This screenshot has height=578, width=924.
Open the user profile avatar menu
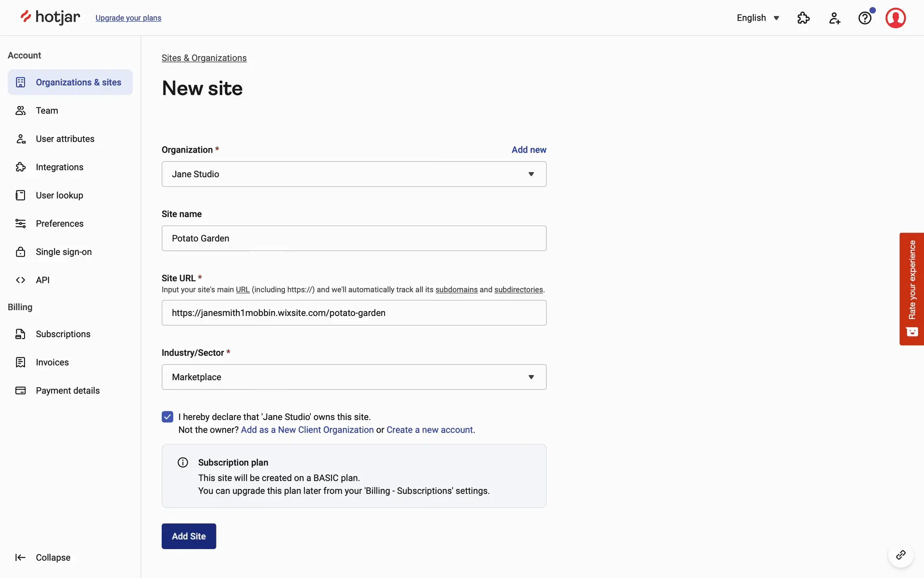[x=895, y=18]
